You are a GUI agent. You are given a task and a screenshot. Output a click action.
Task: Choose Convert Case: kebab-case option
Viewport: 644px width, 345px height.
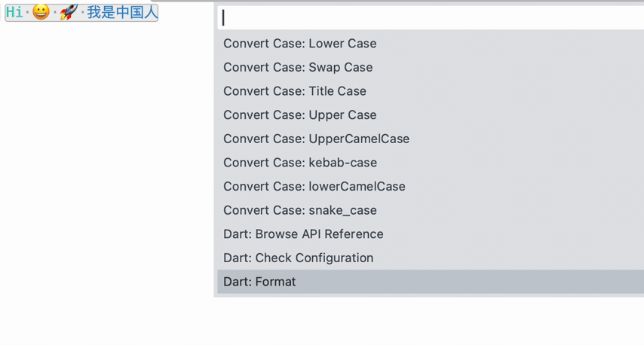click(x=431, y=163)
